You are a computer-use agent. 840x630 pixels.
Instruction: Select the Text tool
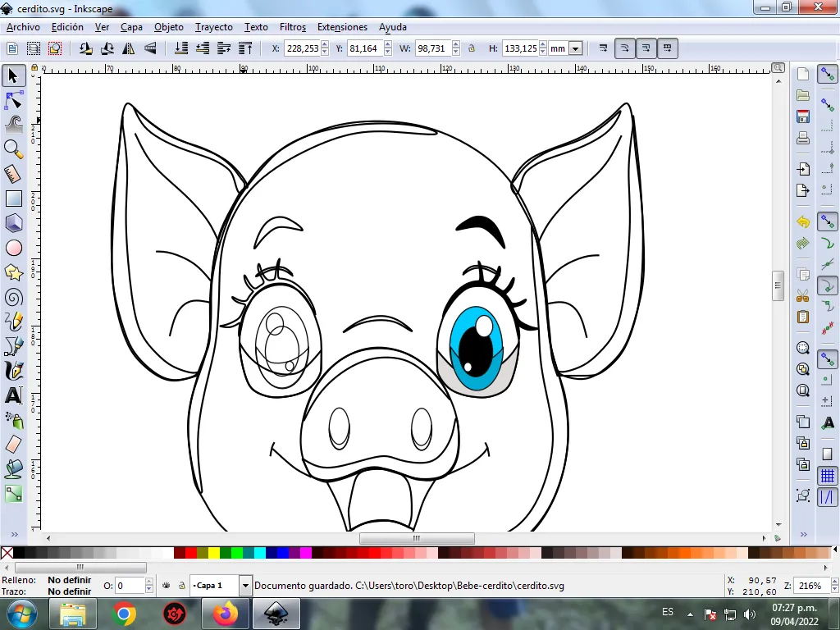pos(13,395)
